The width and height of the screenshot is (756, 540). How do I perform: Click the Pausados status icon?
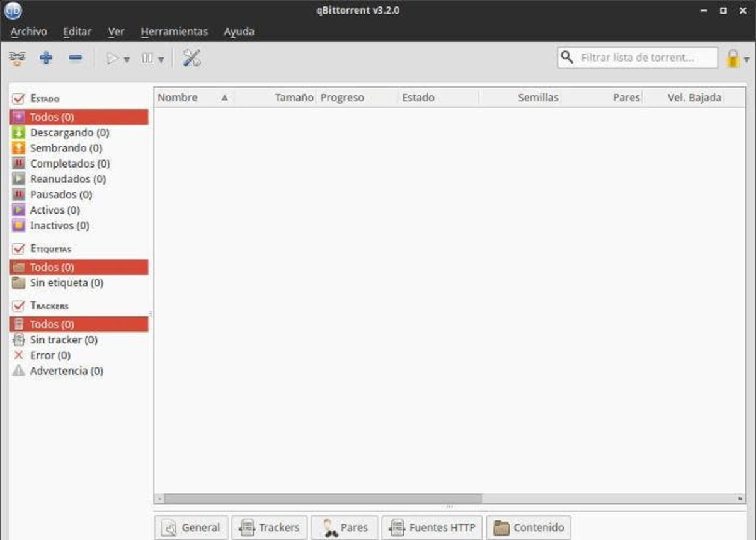pos(19,195)
